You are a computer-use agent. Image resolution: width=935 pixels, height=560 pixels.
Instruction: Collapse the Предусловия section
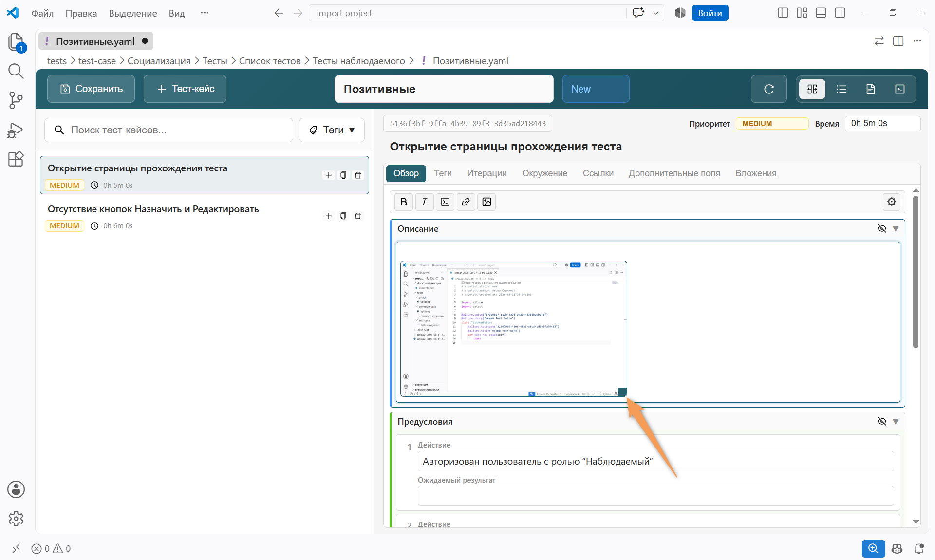(x=896, y=421)
